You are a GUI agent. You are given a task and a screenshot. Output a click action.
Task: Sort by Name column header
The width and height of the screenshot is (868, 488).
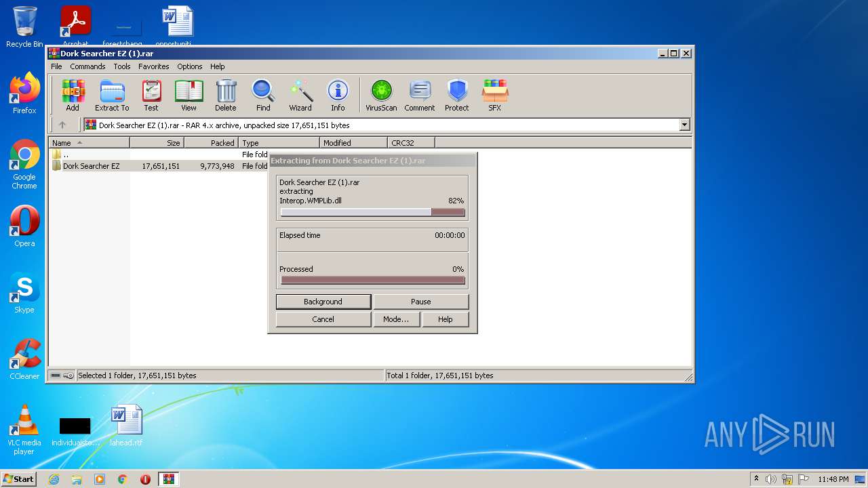point(90,143)
